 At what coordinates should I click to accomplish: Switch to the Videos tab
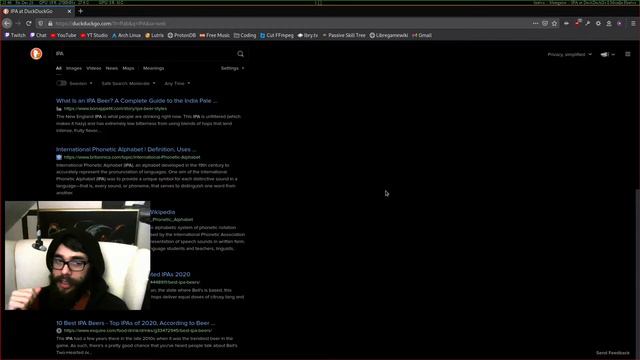tap(93, 69)
